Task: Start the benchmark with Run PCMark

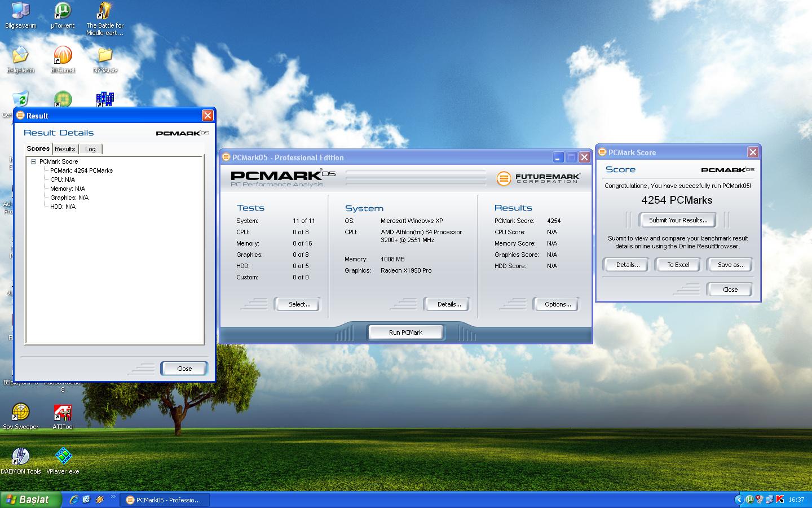Action: 405,332
